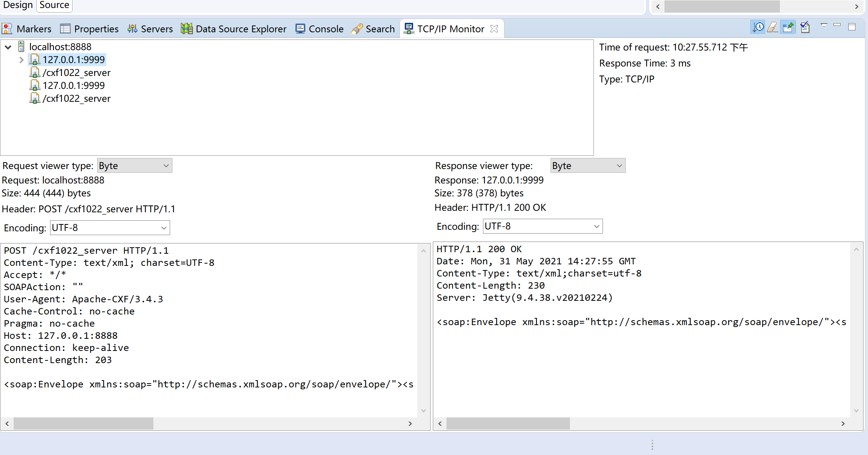Click editor scrollbar left arrow at top
Image resolution: width=868 pixels, height=455 pixels.
point(658,6)
